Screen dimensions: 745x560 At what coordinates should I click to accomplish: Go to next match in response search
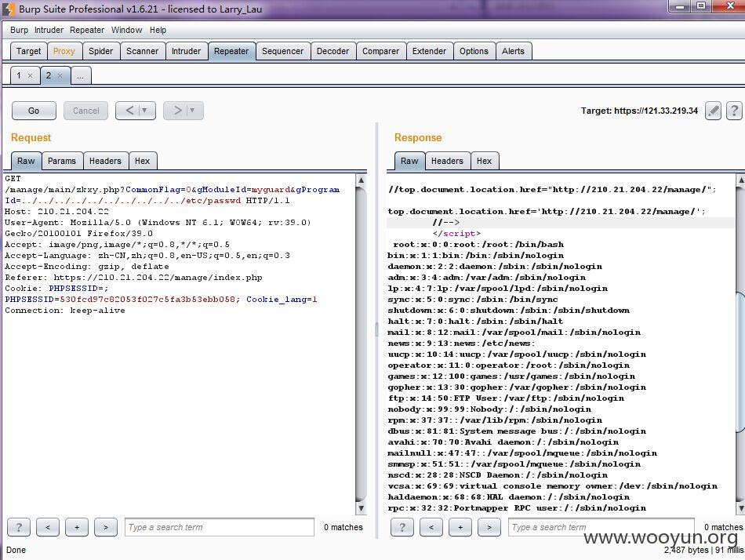[x=489, y=527]
